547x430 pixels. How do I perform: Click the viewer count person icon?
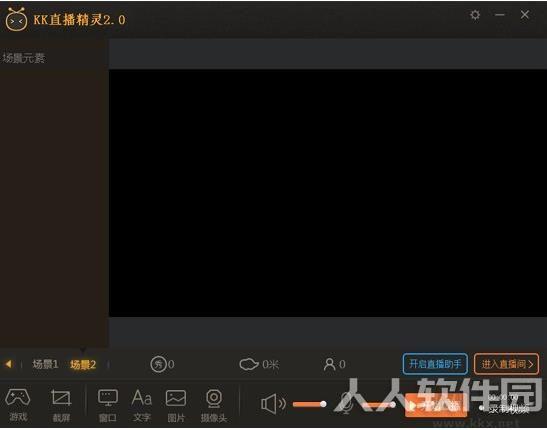tap(329, 364)
